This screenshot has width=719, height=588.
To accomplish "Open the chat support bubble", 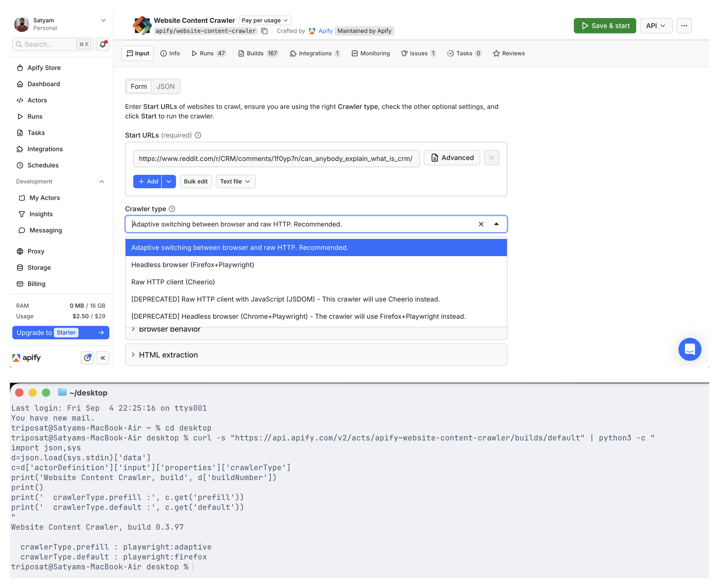I will (x=690, y=349).
